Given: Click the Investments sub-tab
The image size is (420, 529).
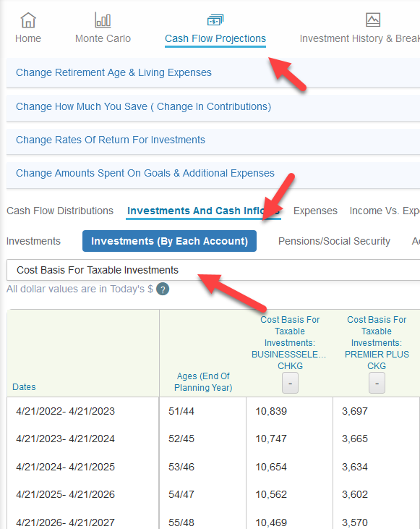Looking at the screenshot, I should [33, 241].
